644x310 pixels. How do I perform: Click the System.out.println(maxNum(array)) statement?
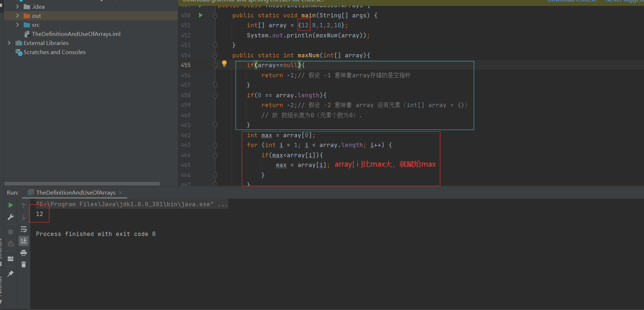tap(308, 36)
